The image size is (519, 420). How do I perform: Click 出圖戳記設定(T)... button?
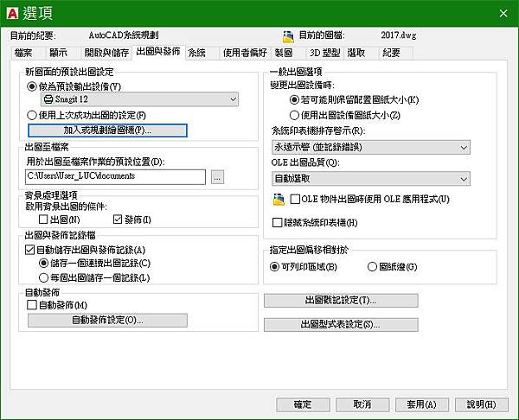pos(341,300)
